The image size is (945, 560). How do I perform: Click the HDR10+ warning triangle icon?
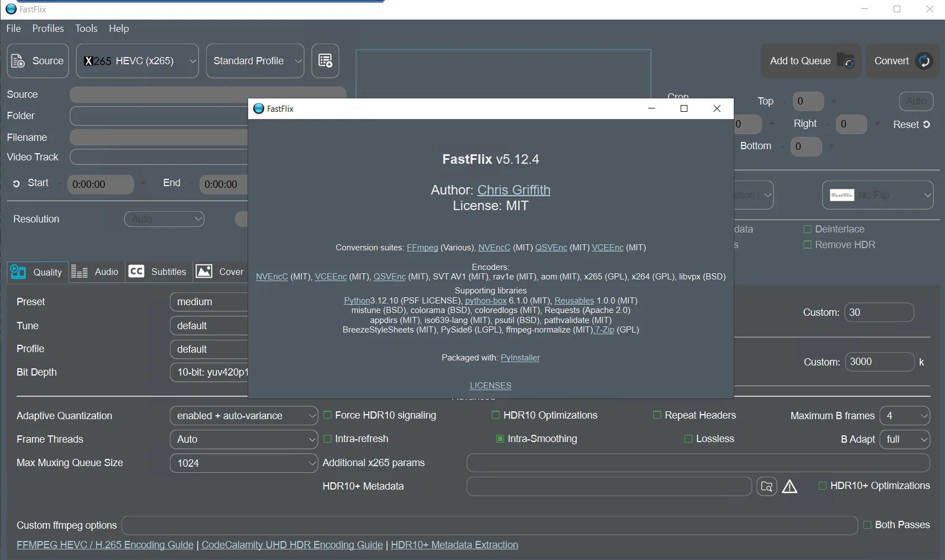[790, 487]
